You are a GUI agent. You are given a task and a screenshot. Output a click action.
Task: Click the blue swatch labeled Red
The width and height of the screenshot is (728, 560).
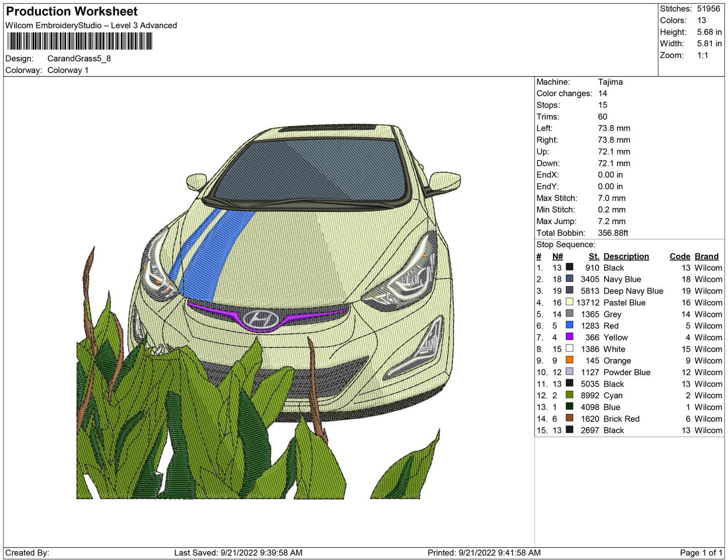pos(569,325)
